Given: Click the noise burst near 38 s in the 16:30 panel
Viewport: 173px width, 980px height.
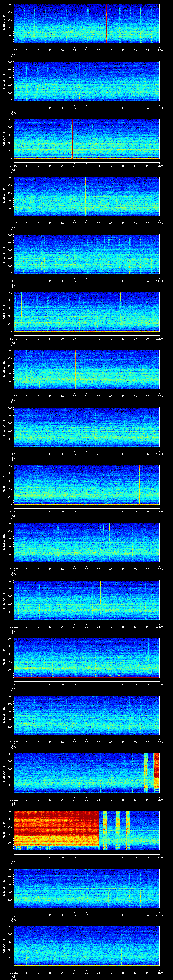Looking at the screenshot, I should pos(105,831).
